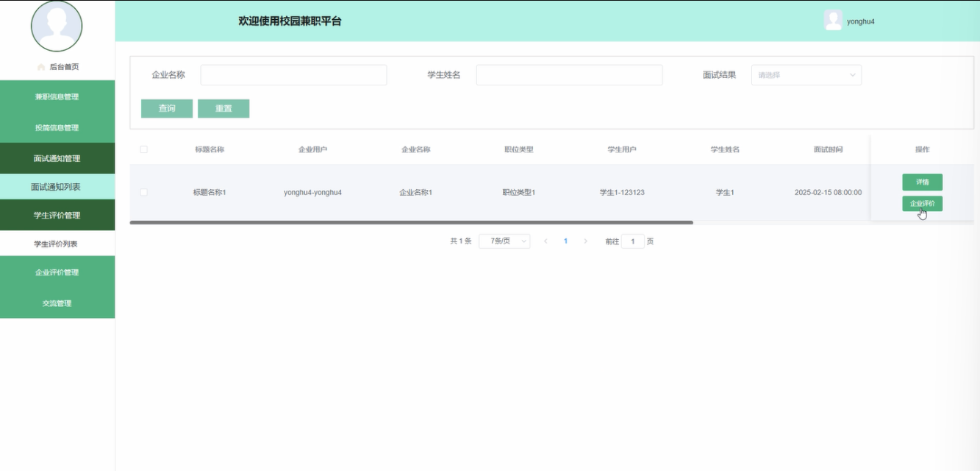Select 面试通知列表 submenu item

click(57, 187)
